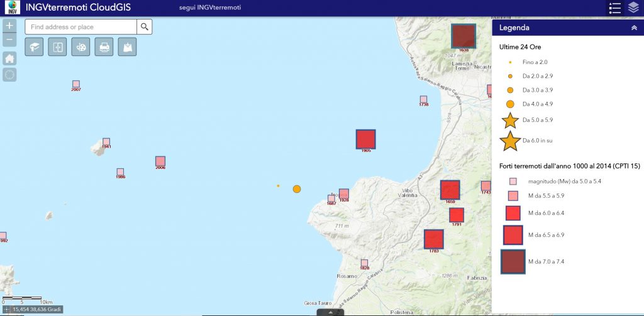
Task: Click the home default extent button
Action: 9,58
